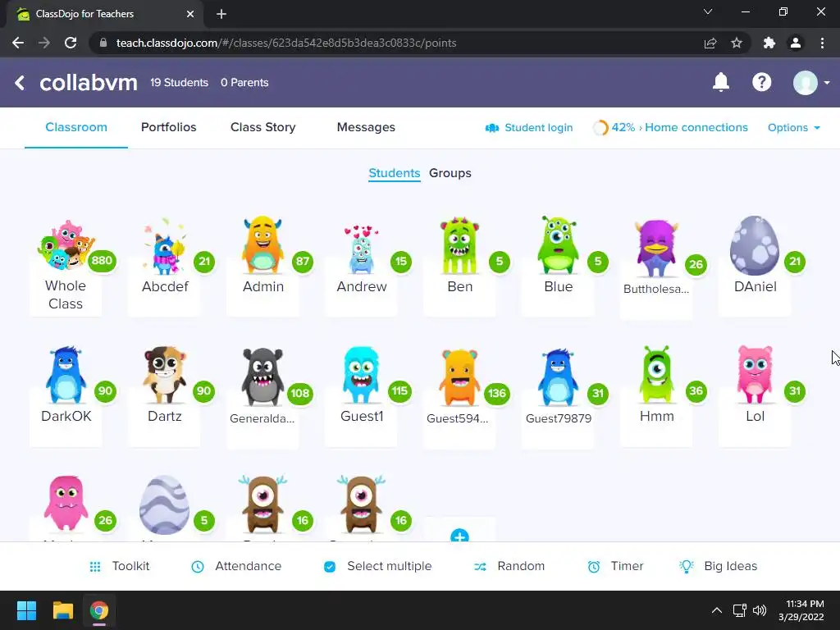840x630 pixels.
Task: Select Andrew's hearts monster avatar
Action: click(362, 249)
